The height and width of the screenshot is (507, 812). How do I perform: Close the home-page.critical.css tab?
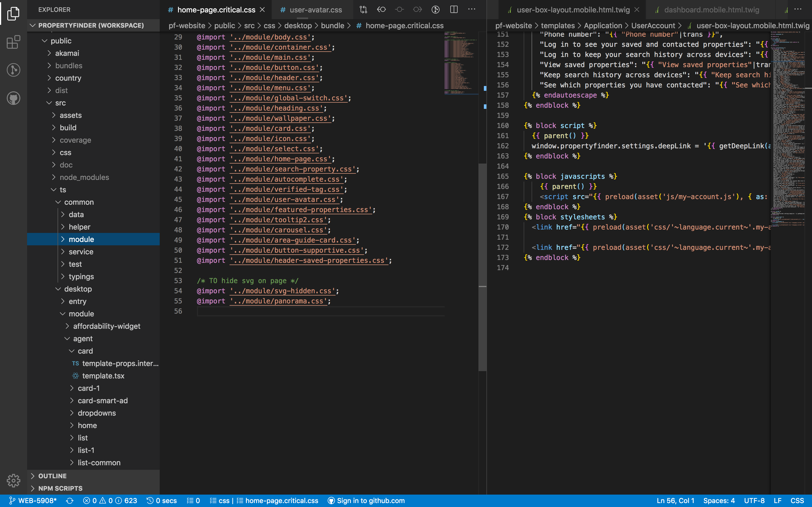pyautogui.click(x=262, y=10)
